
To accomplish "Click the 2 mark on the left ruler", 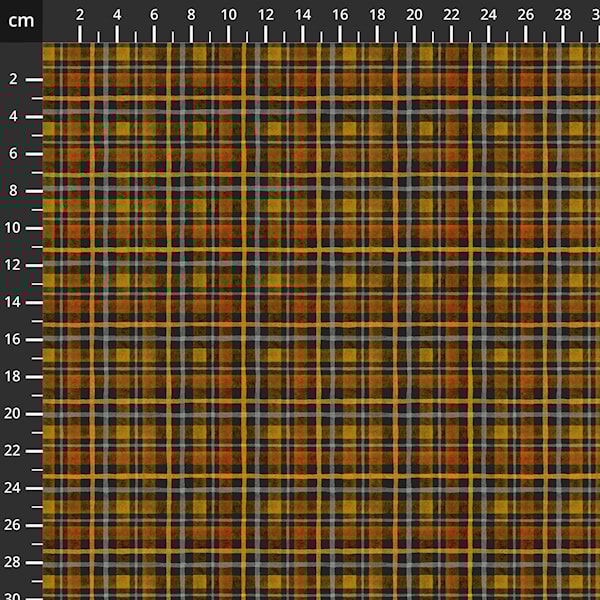I will [15, 79].
